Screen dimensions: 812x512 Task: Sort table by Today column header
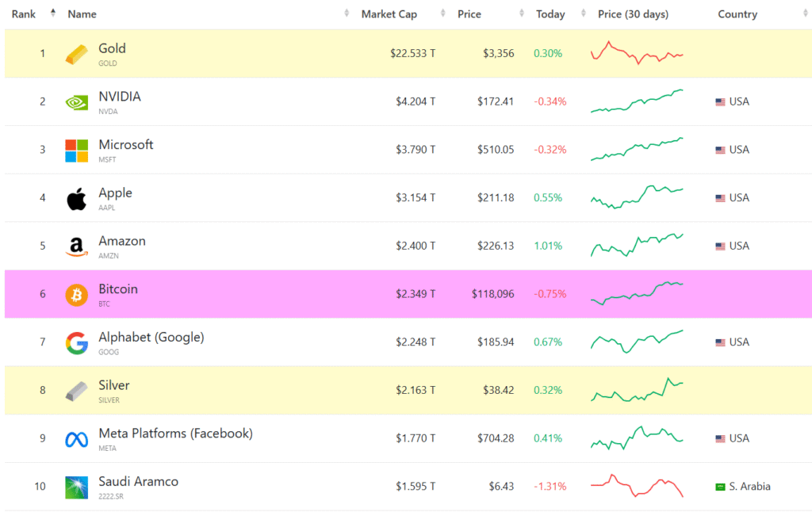(x=550, y=14)
